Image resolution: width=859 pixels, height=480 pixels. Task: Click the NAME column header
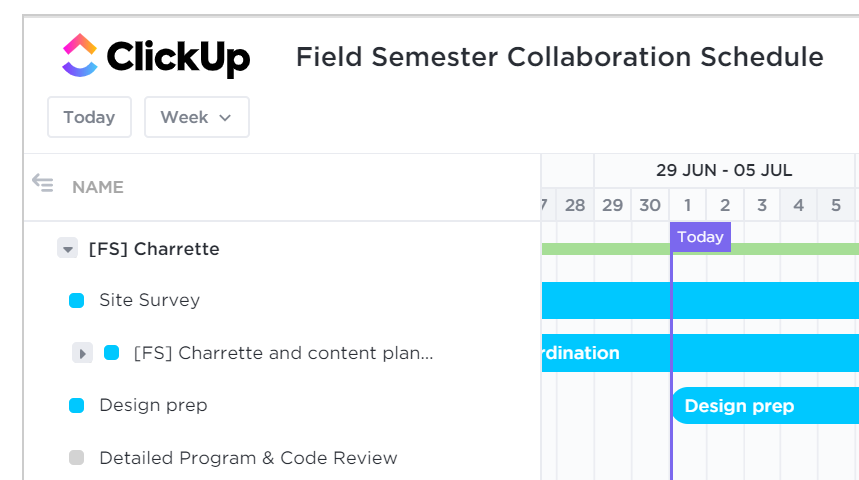[98, 187]
